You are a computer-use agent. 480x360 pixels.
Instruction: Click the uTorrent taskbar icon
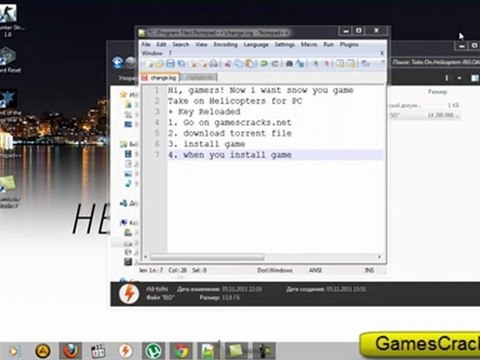tap(153, 351)
